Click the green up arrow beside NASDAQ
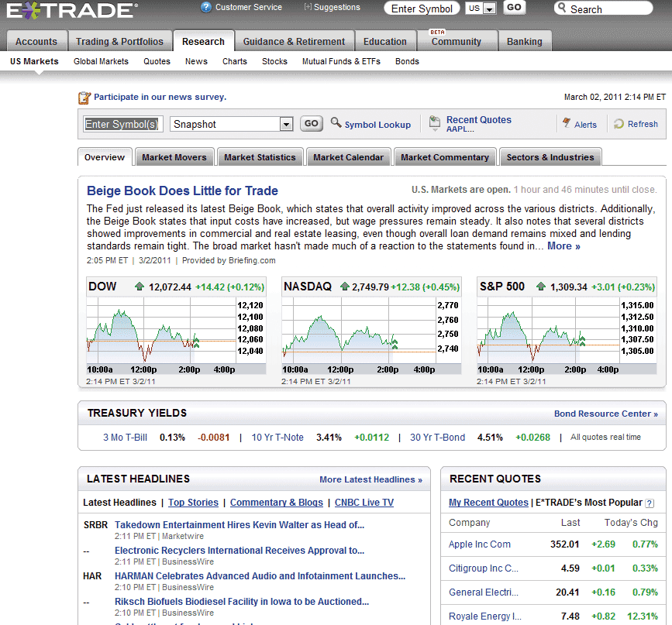Screen dimensions: 672x625 point(345,286)
